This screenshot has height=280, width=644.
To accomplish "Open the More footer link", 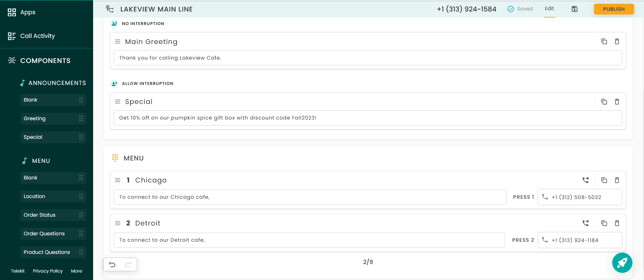I will [77, 271].
